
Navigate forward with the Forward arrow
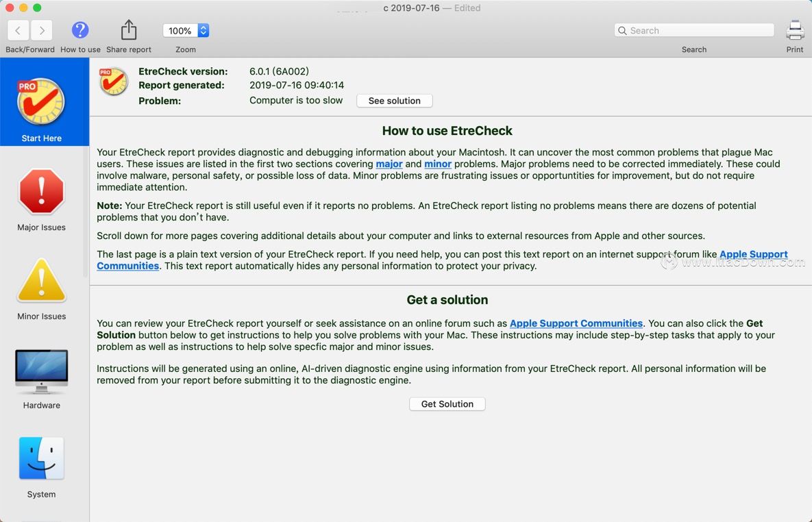[x=41, y=30]
